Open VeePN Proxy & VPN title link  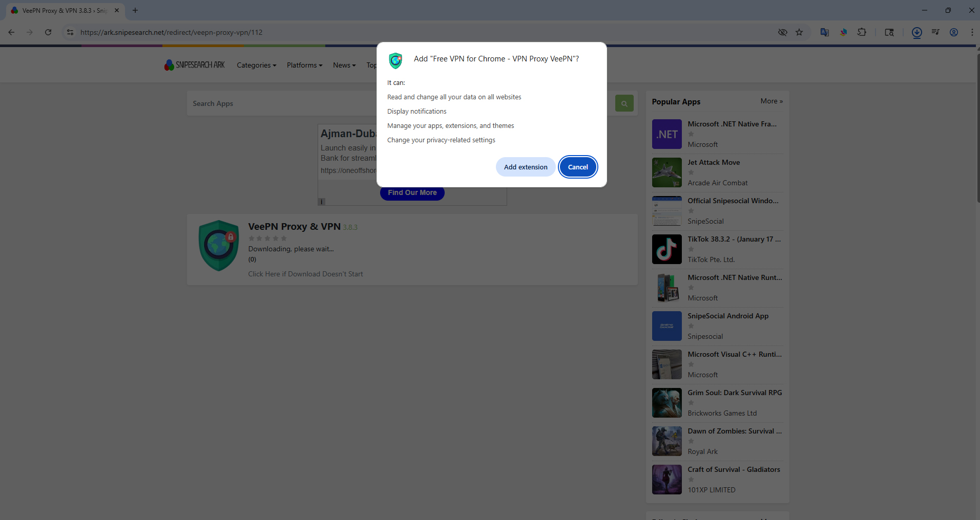pos(295,226)
